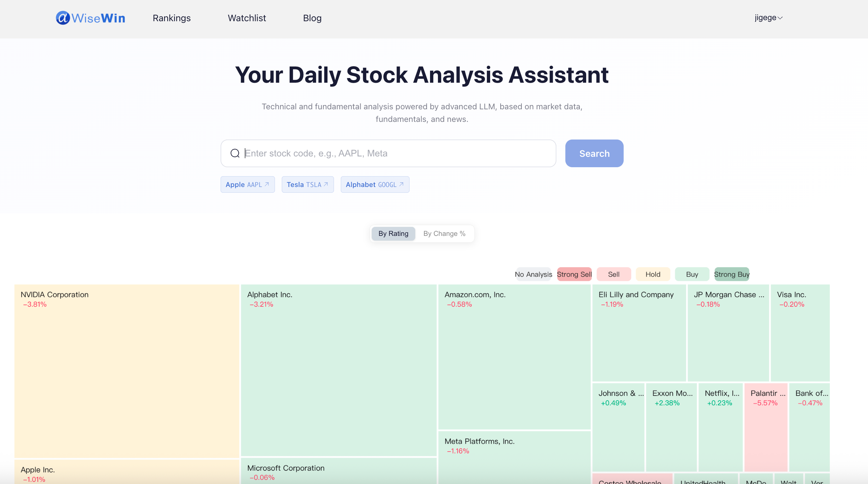This screenshot has width=868, height=484.
Task: Switch treemap to By Rating view
Action: 393,234
